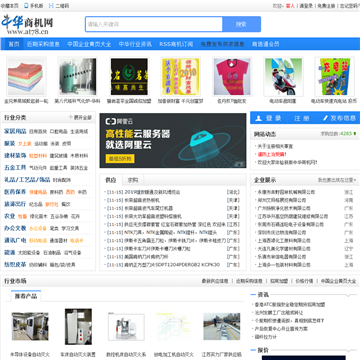Click the mobile phone icon for 手机版

point(26,6)
